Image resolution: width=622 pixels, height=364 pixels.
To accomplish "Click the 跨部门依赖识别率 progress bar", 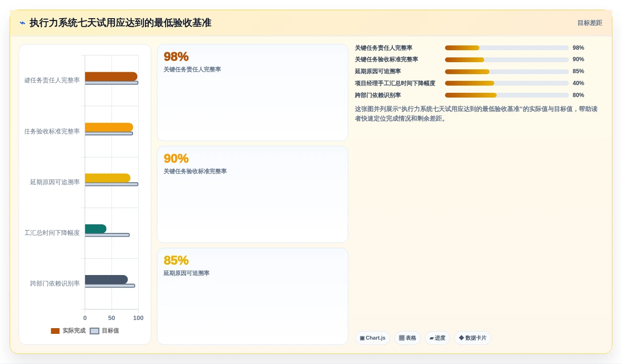I will (507, 95).
